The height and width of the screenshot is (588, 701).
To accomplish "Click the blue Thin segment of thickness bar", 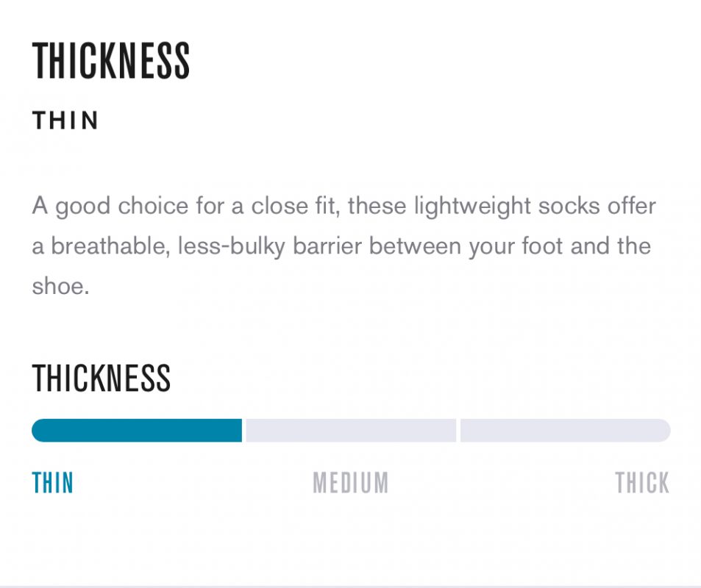I will click(x=137, y=431).
